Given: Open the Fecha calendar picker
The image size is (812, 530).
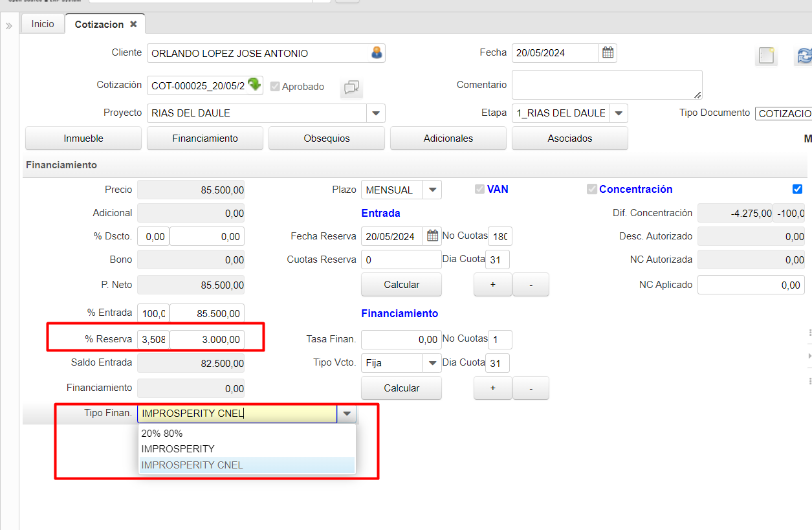Looking at the screenshot, I should click(608, 53).
